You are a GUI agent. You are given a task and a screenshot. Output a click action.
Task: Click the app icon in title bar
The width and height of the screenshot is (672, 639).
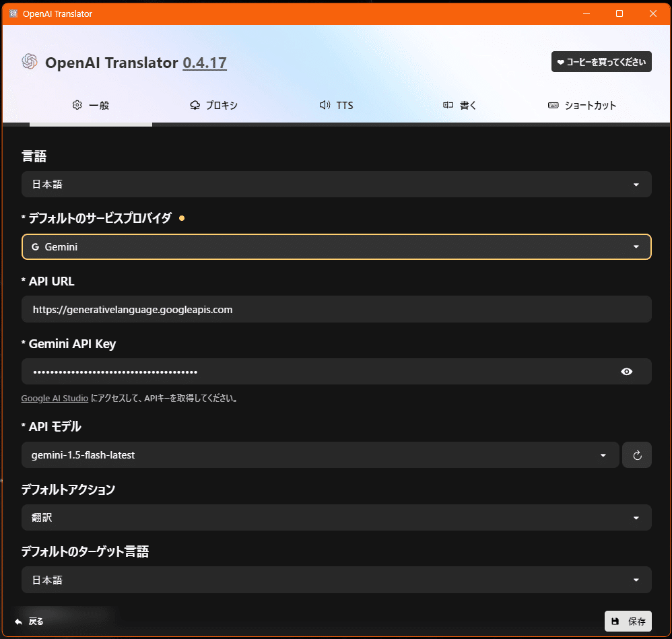click(13, 13)
